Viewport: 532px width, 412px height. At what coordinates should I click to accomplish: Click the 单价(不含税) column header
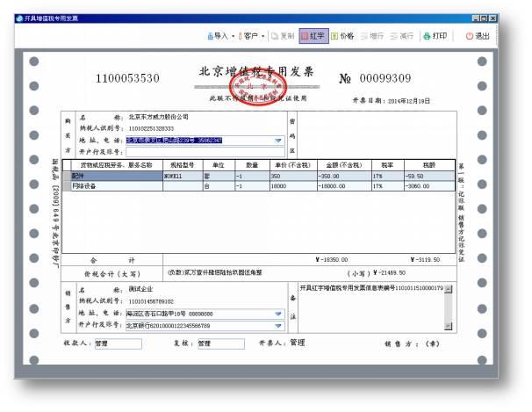tap(293, 165)
